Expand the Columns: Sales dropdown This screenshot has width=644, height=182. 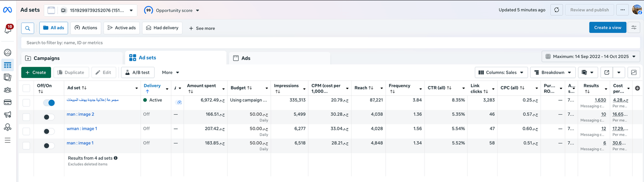point(501,72)
